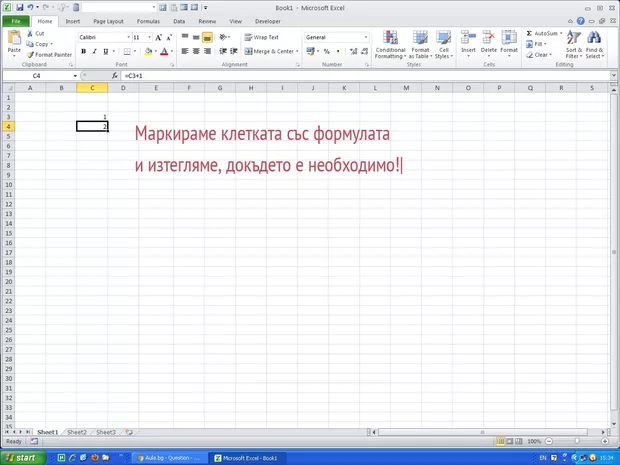Viewport: 620px width, 465px height.
Task: Click the Page Layout view icon
Action: (510, 441)
